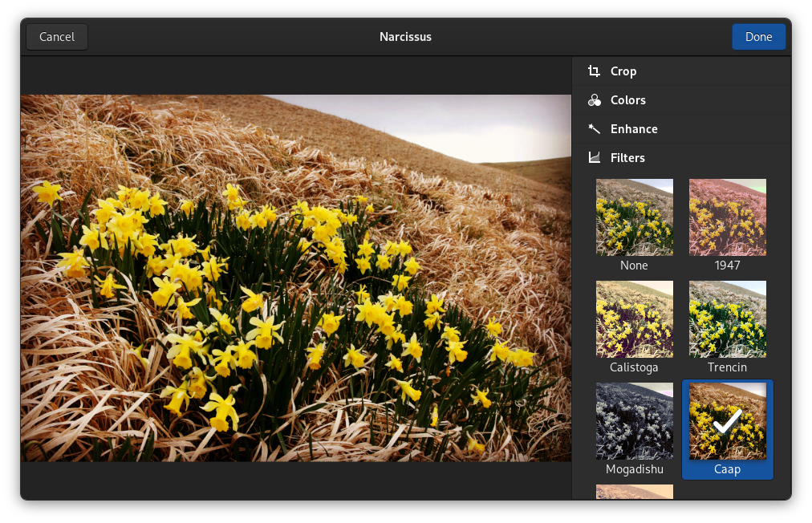Select the None filter thumbnail
This screenshot has height=523, width=812.
click(634, 217)
